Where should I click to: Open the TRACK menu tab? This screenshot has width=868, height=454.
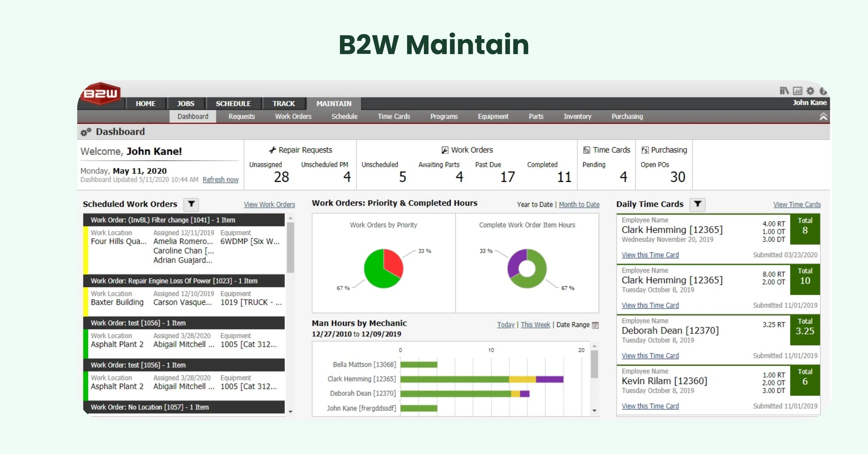click(284, 103)
